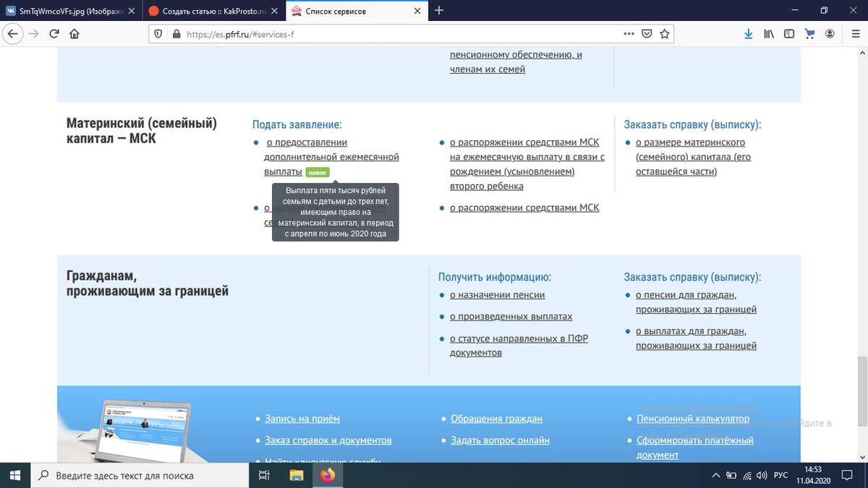868x488 pixels.
Task: Open the Обращения граждан link
Action: pyautogui.click(x=496, y=419)
